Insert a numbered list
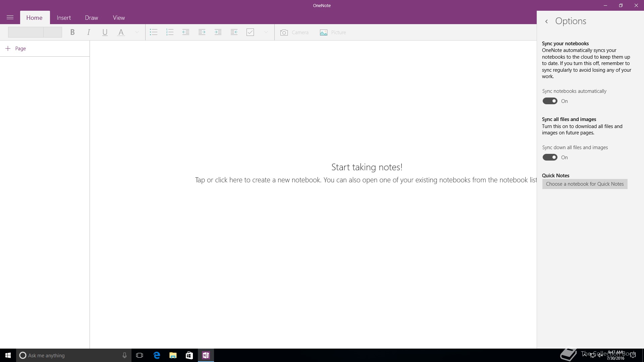 click(170, 32)
